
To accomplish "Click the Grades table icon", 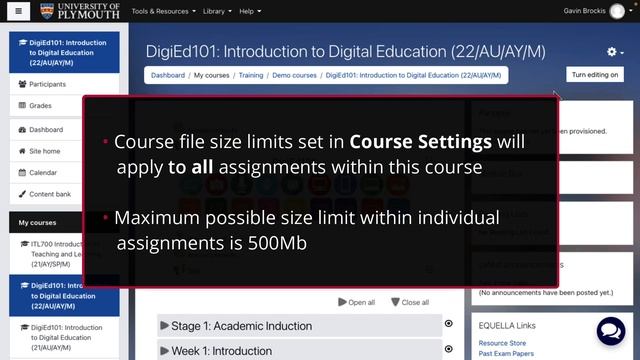I will click(x=22, y=105).
